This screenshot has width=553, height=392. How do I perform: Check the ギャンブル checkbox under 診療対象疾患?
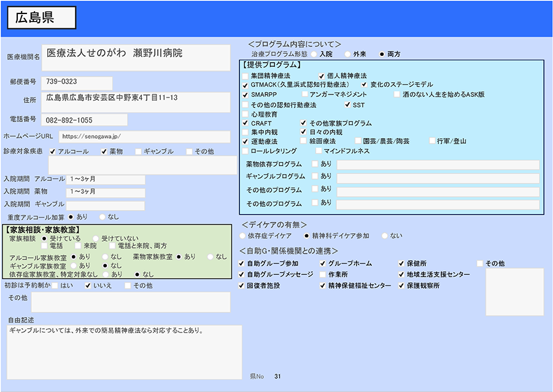pyautogui.click(x=138, y=152)
